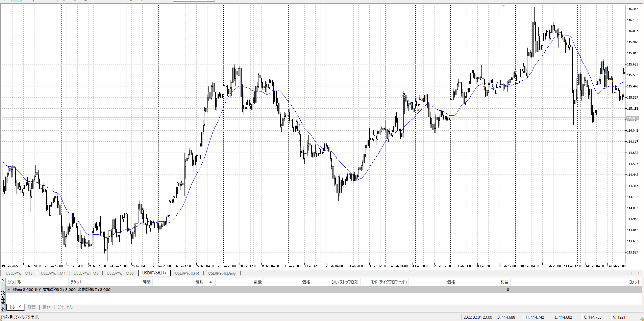Image resolution: width=644 pixels, height=321 pixels.
Task: Open the USDJPYoff,H4 chart tab
Action: 187,273
